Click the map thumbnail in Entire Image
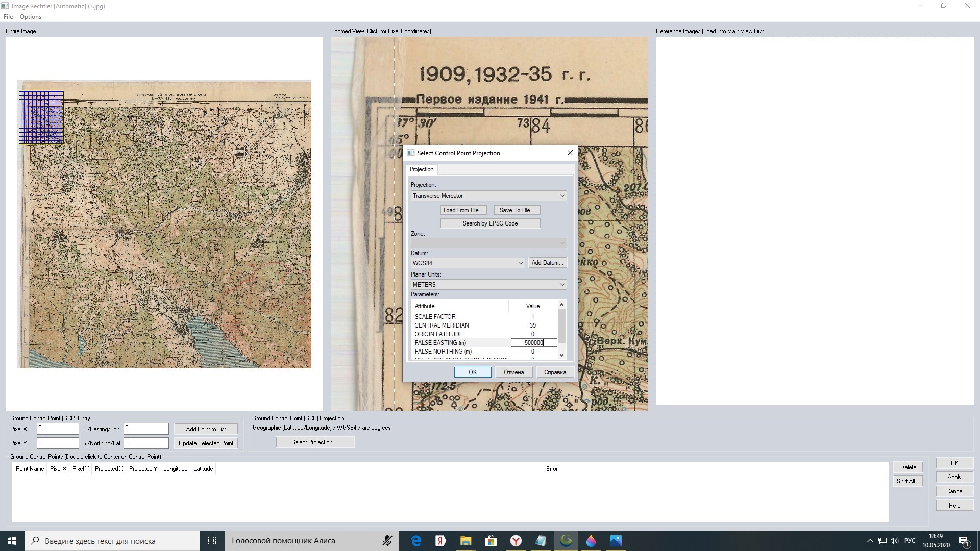Viewport: 980px width, 551px height. pyautogui.click(x=164, y=224)
